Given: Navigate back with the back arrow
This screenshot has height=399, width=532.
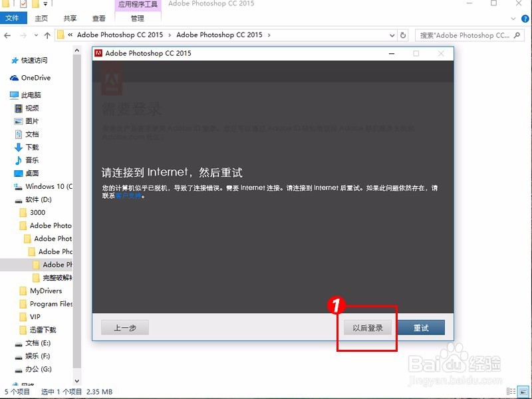Looking at the screenshot, I should click(7, 35).
